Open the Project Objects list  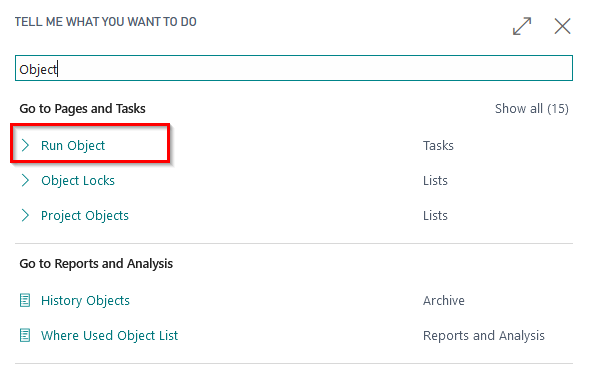click(x=85, y=216)
